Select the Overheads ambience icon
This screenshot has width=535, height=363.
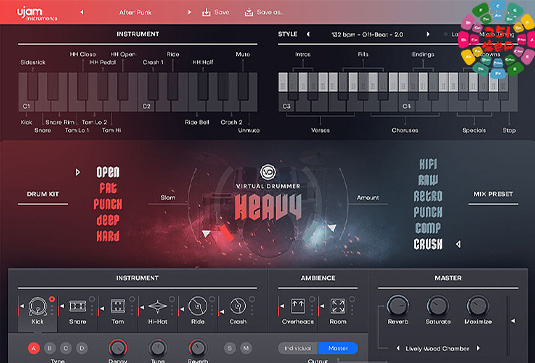pyautogui.click(x=298, y=306)
